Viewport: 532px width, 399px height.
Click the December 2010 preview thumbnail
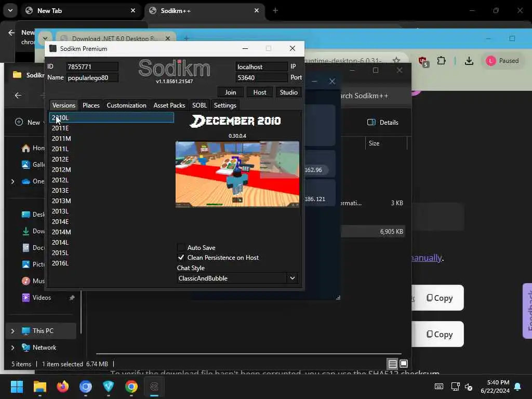(237, 174)
